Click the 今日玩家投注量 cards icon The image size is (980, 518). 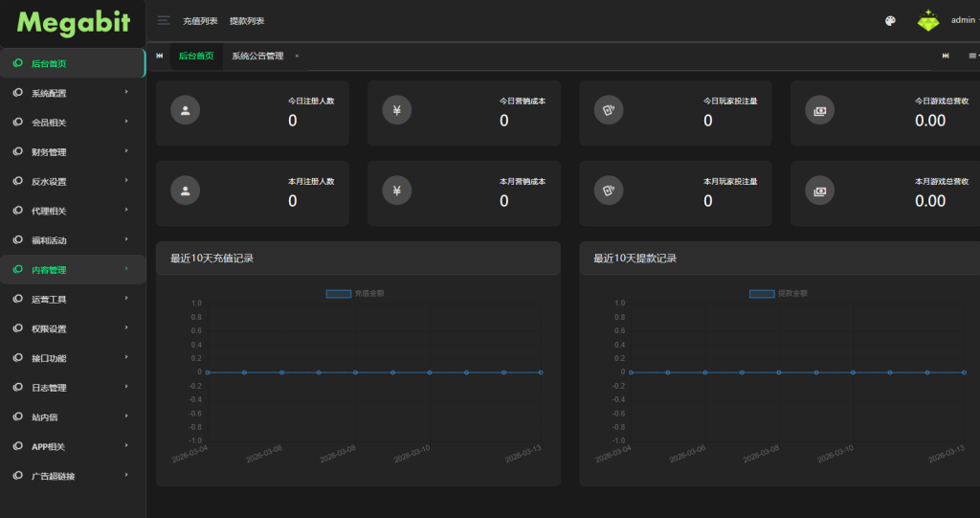coord(608,111)
